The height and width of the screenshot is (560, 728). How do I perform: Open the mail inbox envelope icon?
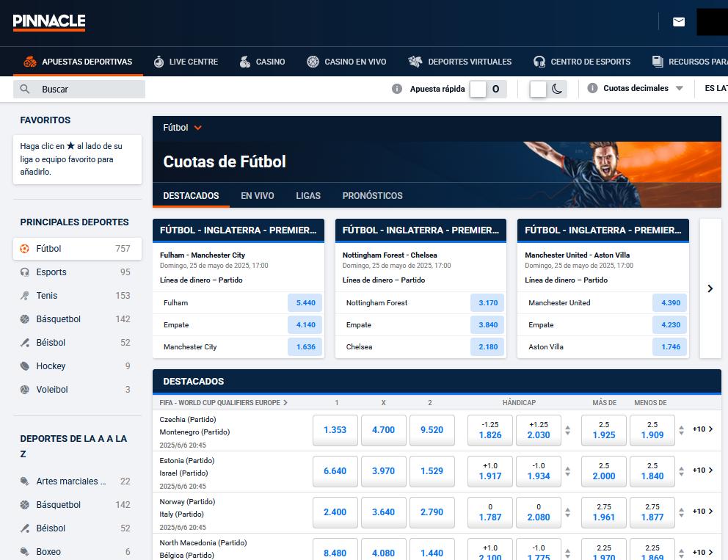[679, 22]
